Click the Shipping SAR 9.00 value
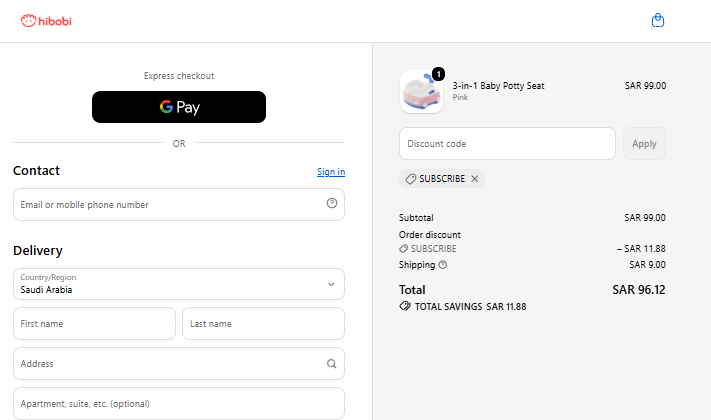This screenshot has width=711, height=420. (647, 265)
